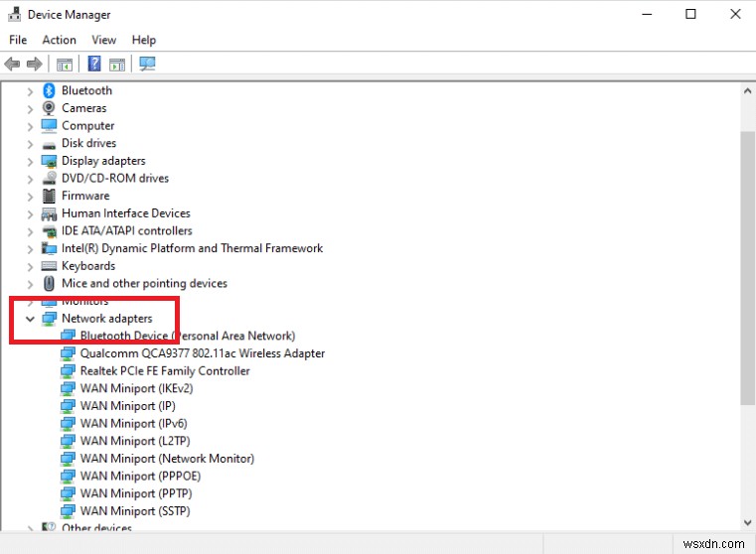
Task: Expand the Firmware category
Action: pos(30,196)
